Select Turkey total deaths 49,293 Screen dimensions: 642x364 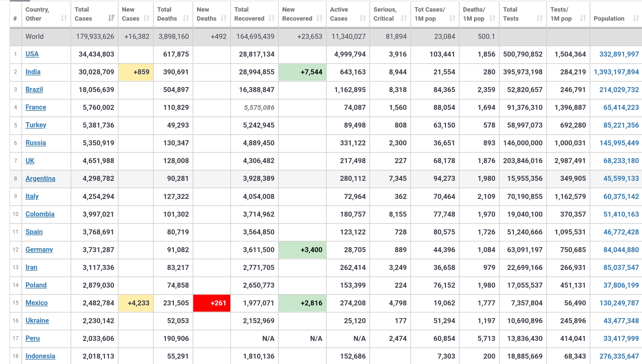tap(178, 125)
